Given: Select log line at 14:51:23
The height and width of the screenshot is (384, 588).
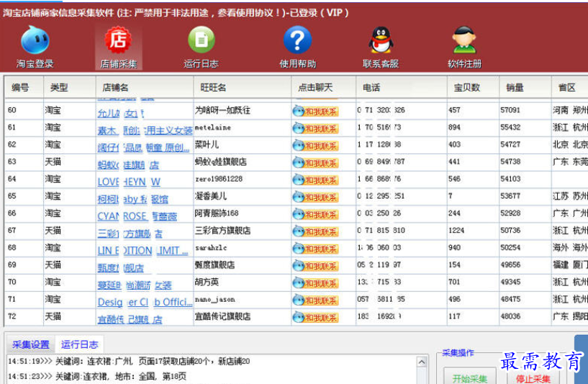Looking at the screenshot, I should click(96, 376).
